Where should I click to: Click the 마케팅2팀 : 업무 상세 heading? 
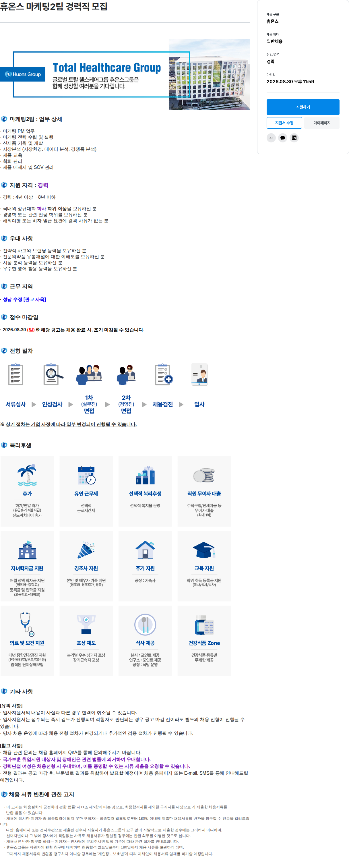click(x=36, y=119)
